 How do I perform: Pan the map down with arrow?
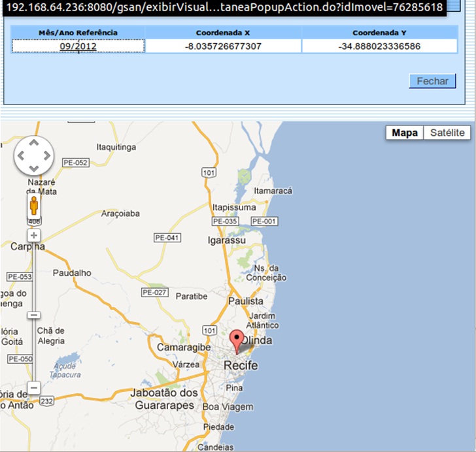click(34, 169)
